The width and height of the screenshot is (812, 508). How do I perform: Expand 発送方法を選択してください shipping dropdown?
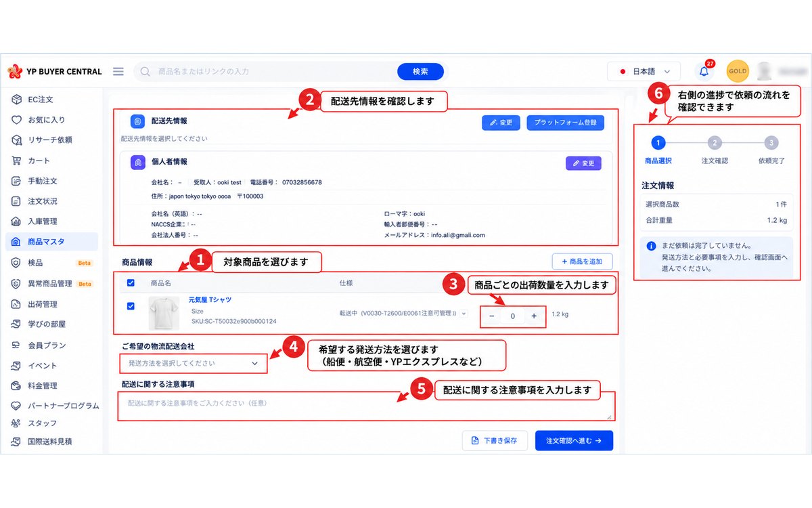194,363
